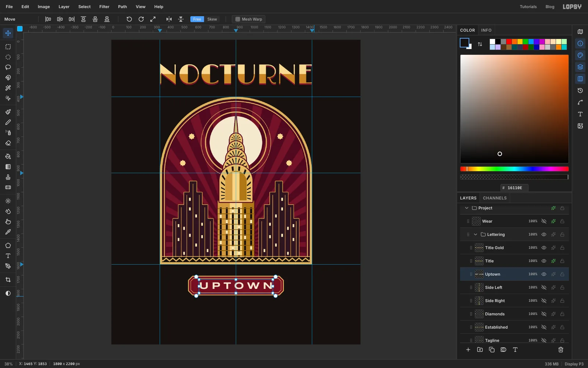Select the Gradient tool
Viewport: 588px width, 368px height.
(8, 167)
